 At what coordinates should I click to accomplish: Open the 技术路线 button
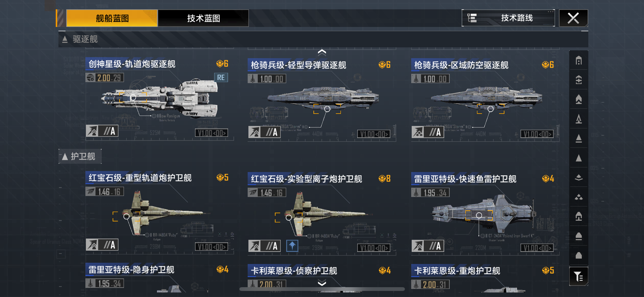(508, 18)
